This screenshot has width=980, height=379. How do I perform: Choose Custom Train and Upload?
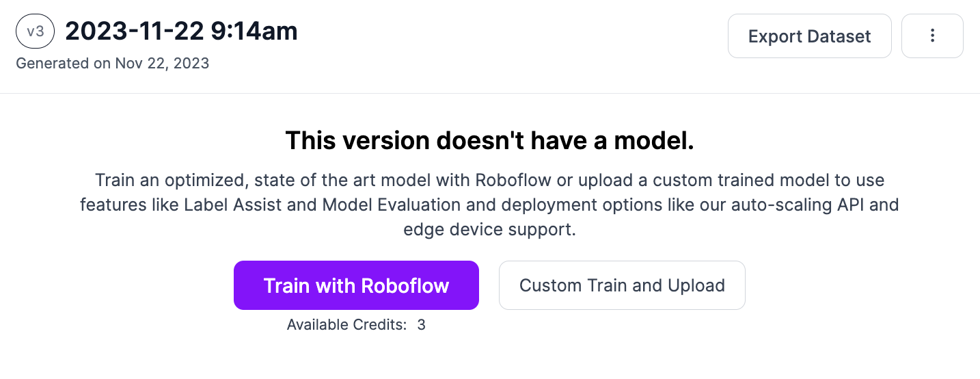click(x=622, y=285)
